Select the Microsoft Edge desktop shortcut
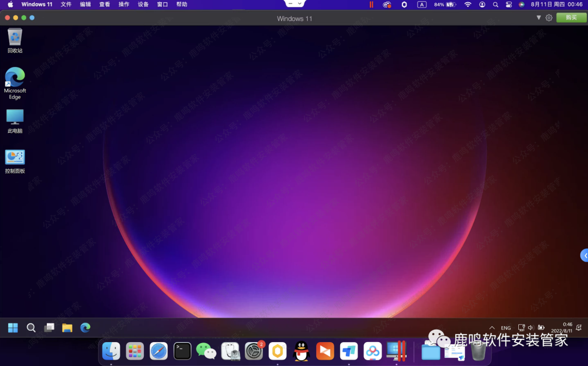588x366 pixels. [15, 83]
